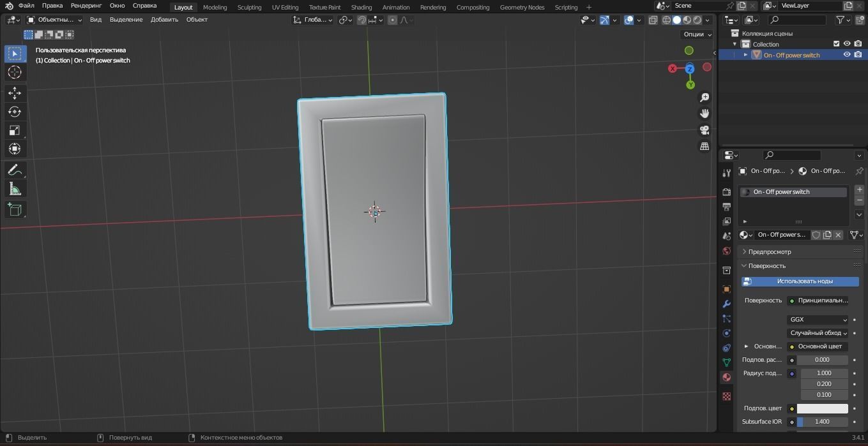Toggle X-ray view in viewport header
This screenshot has height=446, width=868.
653,20
